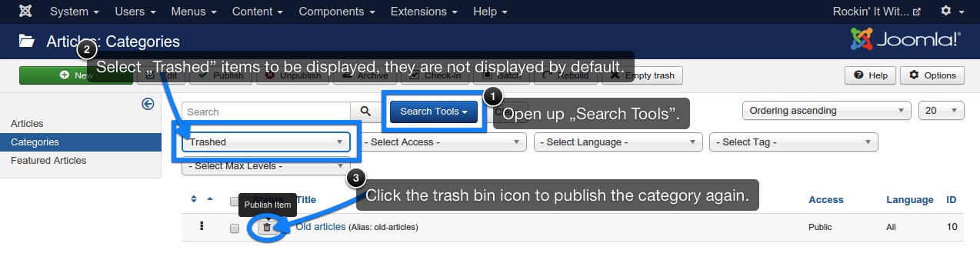Open the Trashed status filter dropdown
This screenshot has width=980, height=280.
point(266,142)
